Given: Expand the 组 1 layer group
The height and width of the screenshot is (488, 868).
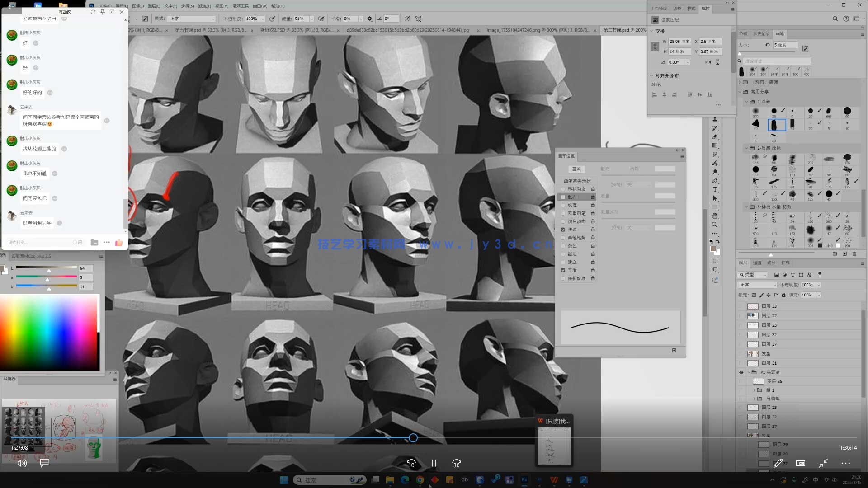Looking at the screenshot, I should coord(754,390).
